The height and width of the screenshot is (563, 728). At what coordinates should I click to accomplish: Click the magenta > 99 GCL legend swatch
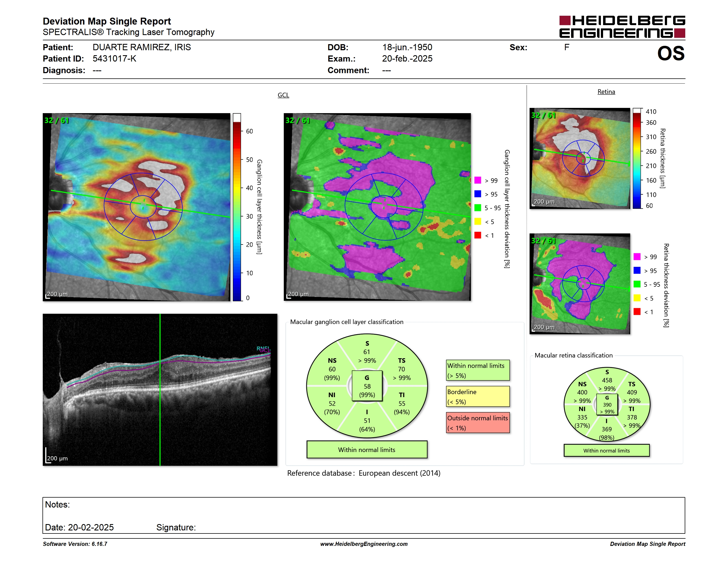478,180
